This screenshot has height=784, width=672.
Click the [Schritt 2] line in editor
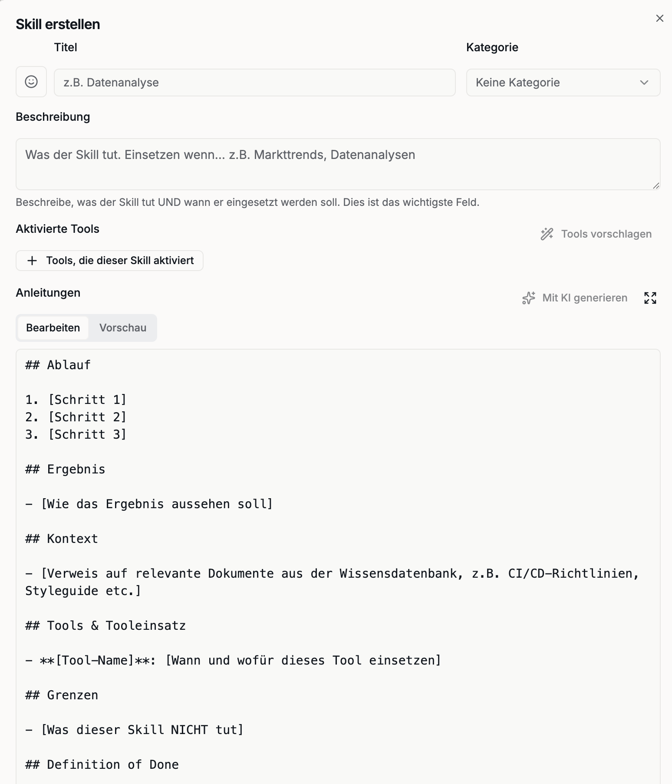pyautogui.click(x=87, y=417)
